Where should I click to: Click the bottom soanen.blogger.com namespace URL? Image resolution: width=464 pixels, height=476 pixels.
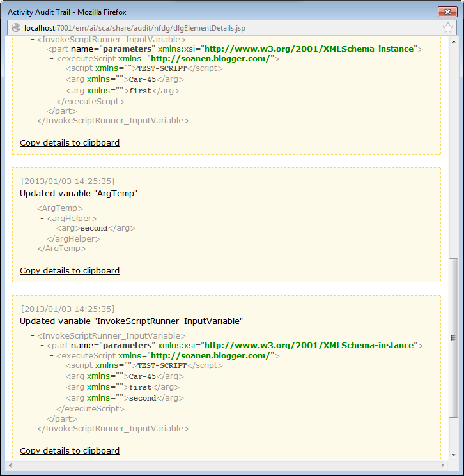(x=210, y=355)
